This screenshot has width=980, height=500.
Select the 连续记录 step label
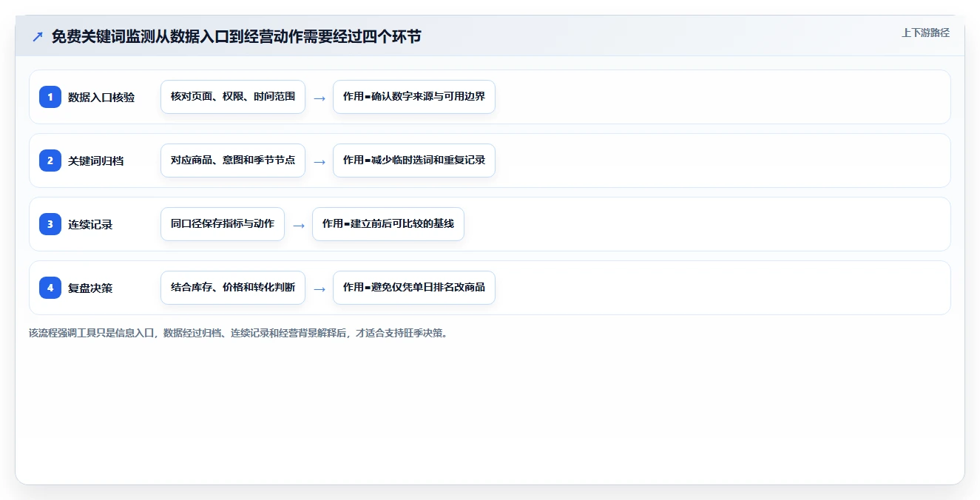point(90,224)
